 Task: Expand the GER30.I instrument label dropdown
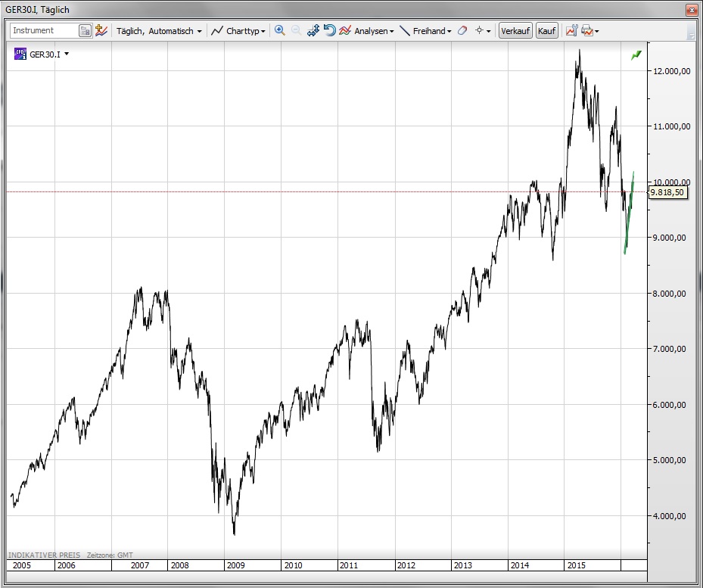[67, 54]
